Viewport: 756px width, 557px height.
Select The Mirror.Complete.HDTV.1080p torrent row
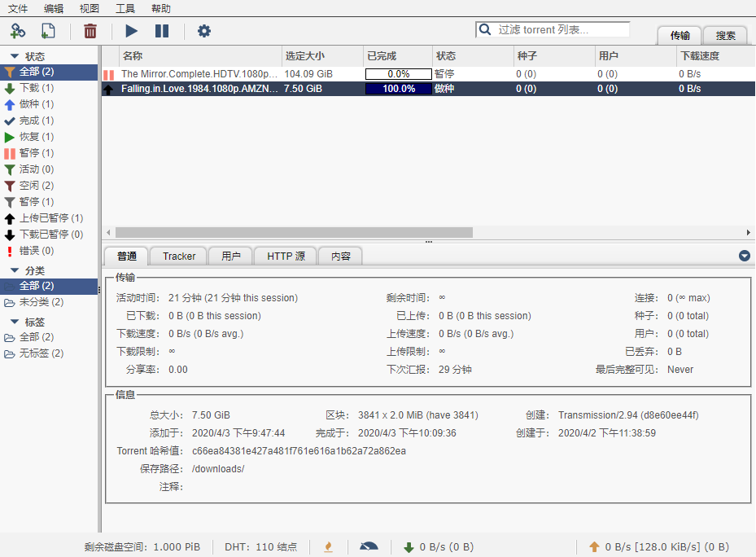(428, 74)
